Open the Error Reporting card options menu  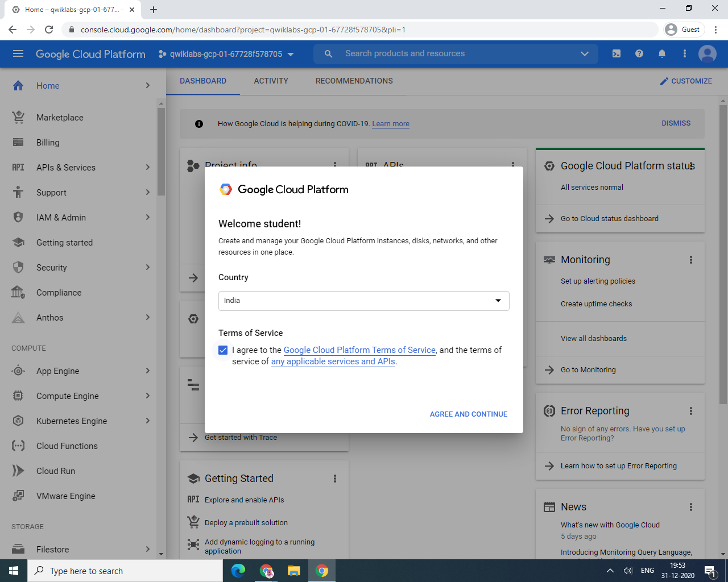coord(691,411)
